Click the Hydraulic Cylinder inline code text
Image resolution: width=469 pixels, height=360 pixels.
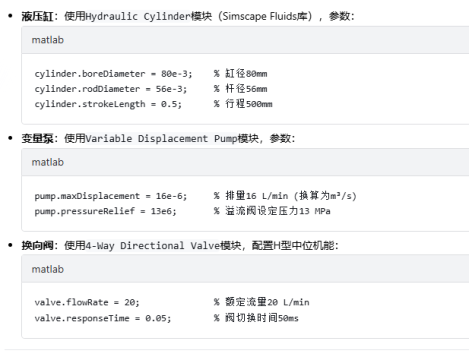pyautogui.click(x=138, y=16)
